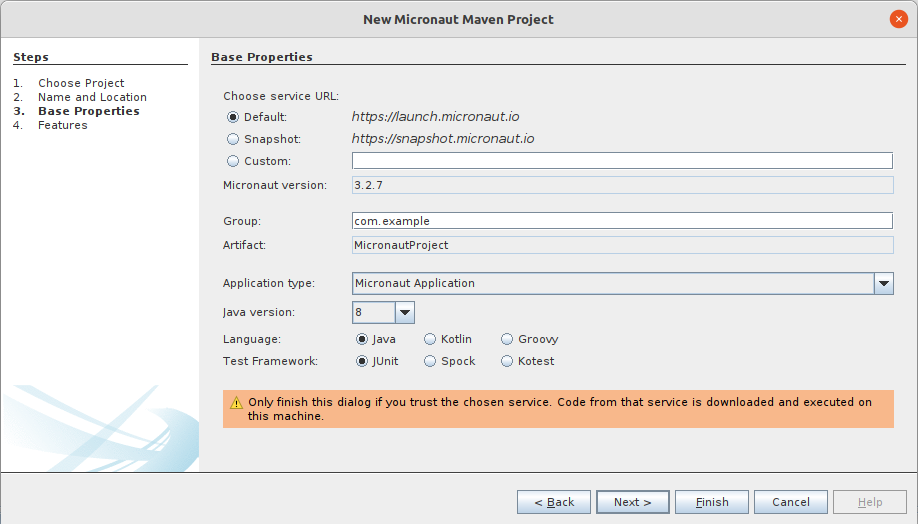This screenshot has width=918, height=524.
Task: Select the Snapshot service URL option
Action: [x=233, y=139]
